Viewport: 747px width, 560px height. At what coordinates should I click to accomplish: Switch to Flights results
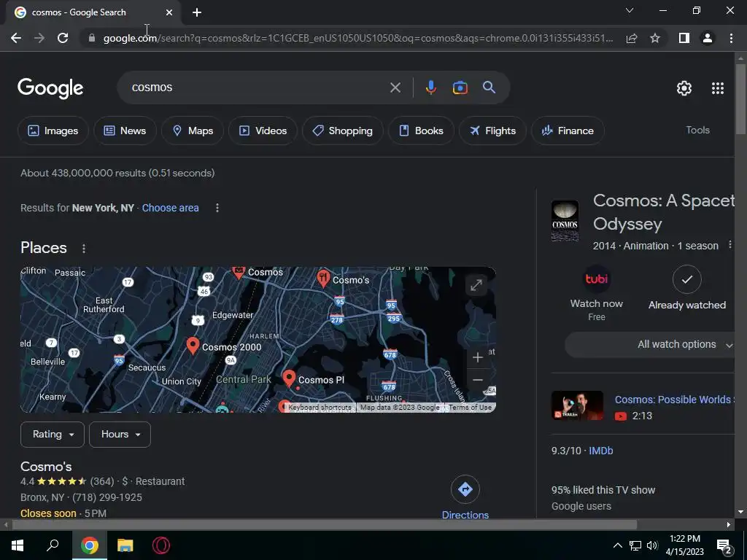point(492,131)
